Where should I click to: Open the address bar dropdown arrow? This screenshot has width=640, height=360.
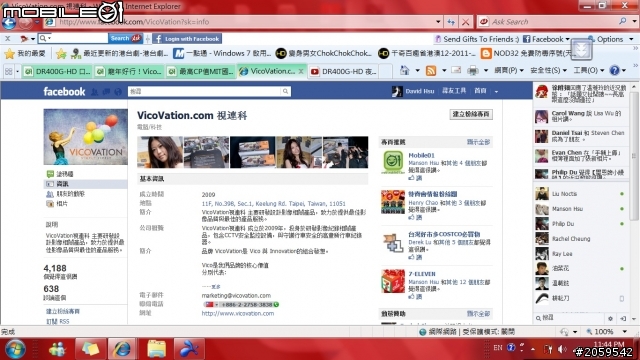[x=438, y=22]
